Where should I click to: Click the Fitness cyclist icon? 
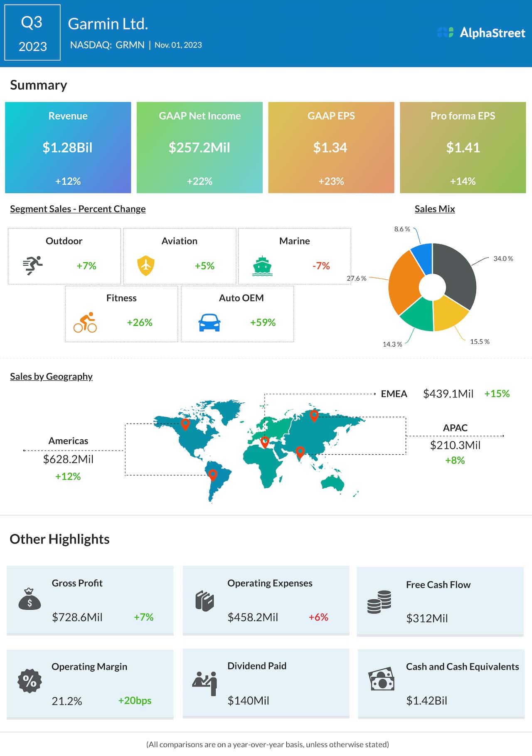pos(85,323)
